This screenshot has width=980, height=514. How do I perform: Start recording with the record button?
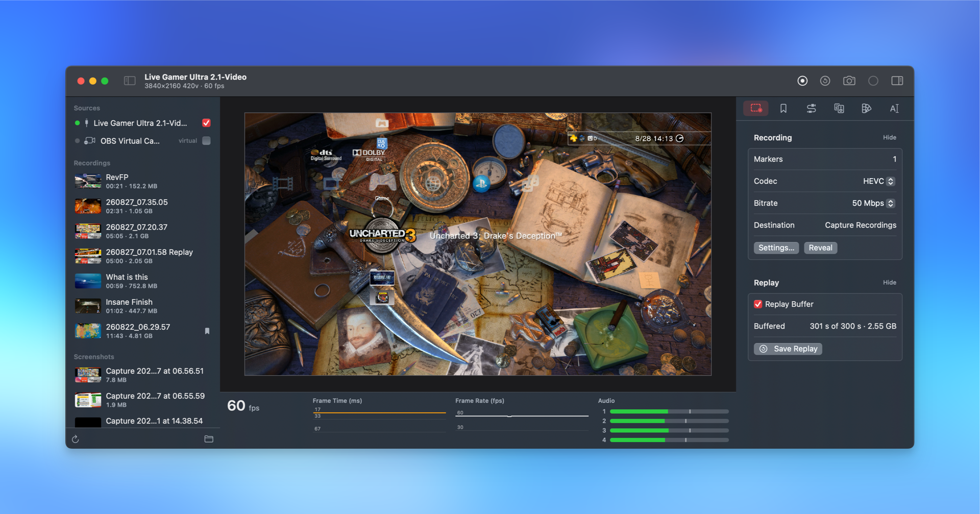[802, 81]
